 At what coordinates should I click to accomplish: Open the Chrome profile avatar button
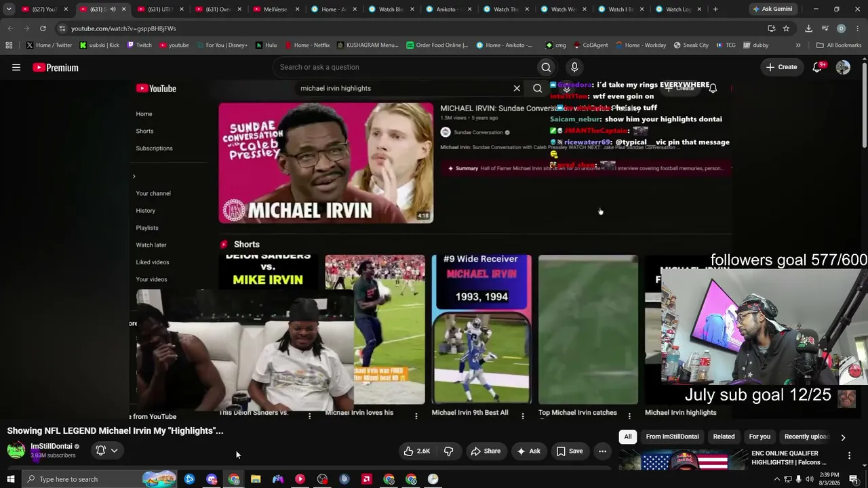point(841,28)
